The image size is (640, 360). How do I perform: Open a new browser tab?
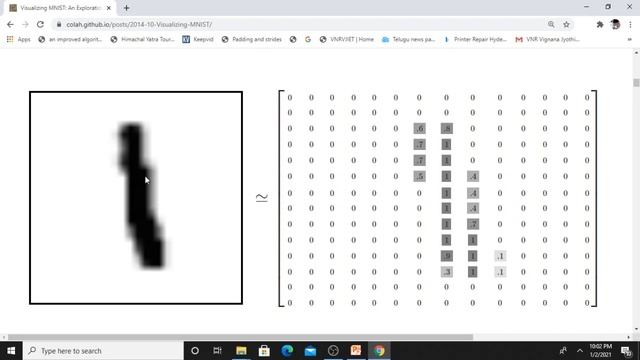(127, 8)
